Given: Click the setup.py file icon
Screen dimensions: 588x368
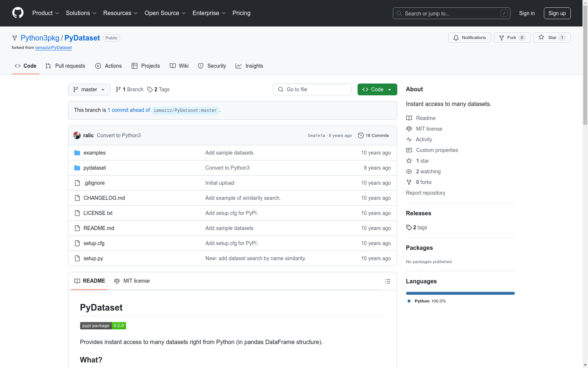Looking at the screenshot, I should [77, 258].
